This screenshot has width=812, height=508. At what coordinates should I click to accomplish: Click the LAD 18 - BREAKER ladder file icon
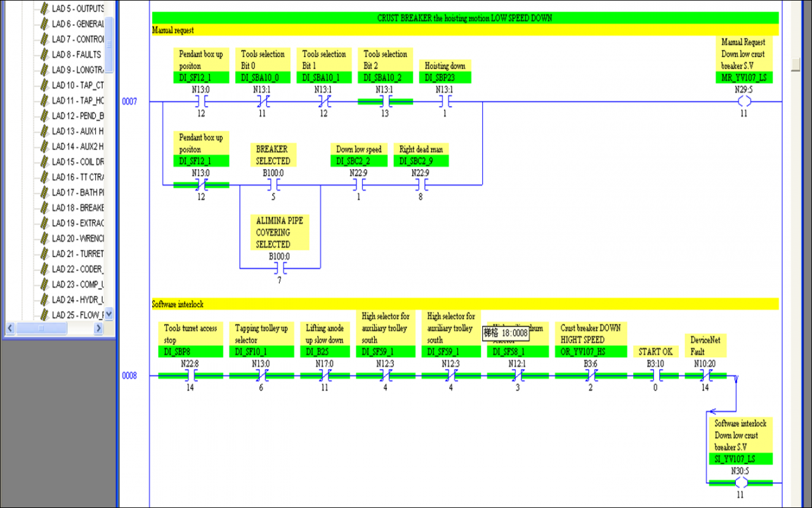point(44,208)
